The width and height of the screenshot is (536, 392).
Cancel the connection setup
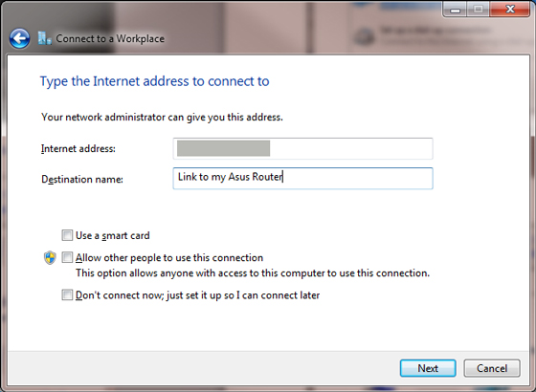(x=492, y=368)
